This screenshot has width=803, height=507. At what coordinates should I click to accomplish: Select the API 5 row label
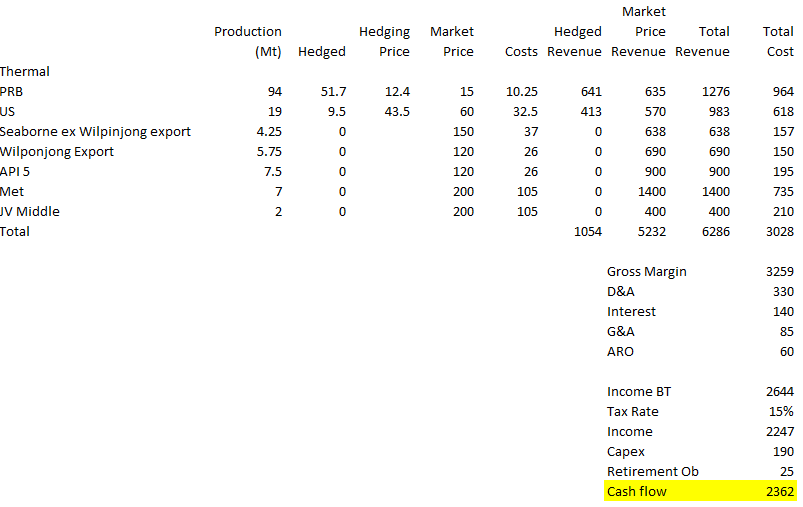[17, 171]
